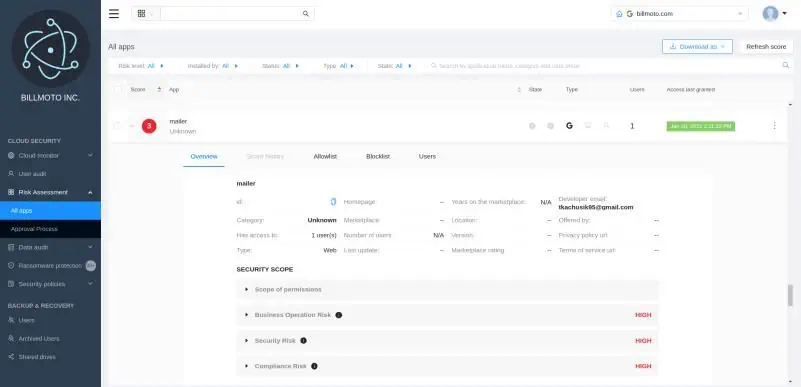The width and height of the screenshot is (801, 387).
Task: Open Approval Process in the sidebar
Action: tap(50, 229)
